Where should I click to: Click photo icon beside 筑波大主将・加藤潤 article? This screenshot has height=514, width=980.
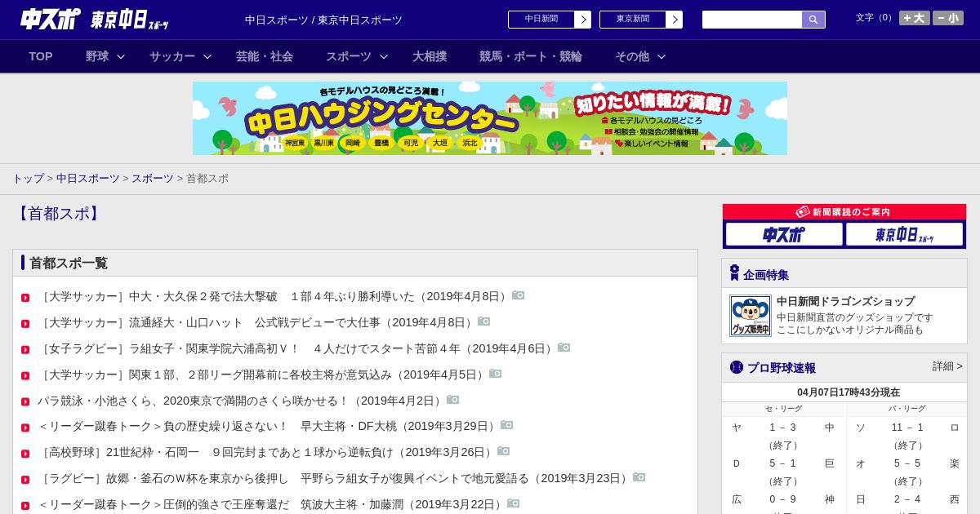pos(514,503)
